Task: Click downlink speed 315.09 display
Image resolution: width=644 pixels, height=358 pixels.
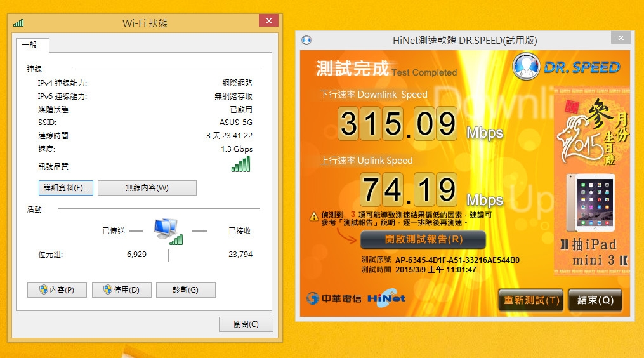Action: click(398, 124)
